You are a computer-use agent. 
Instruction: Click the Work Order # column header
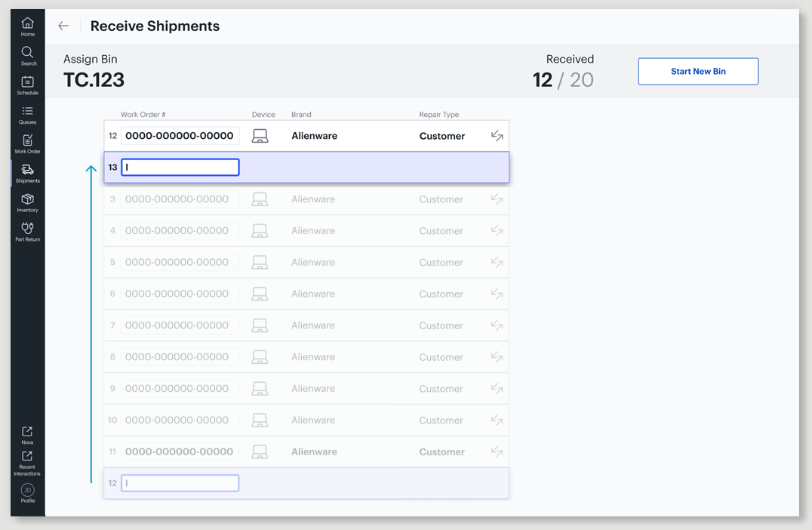(143, 115)
